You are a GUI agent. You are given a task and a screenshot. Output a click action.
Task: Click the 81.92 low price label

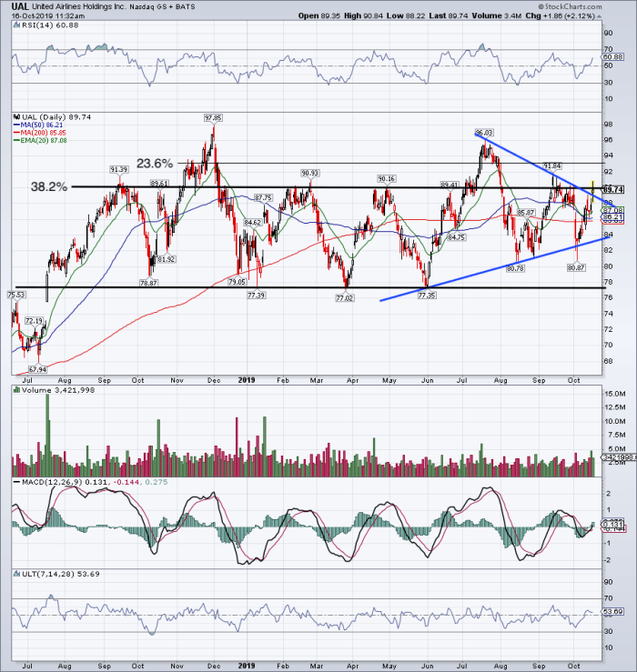(167, 259)
